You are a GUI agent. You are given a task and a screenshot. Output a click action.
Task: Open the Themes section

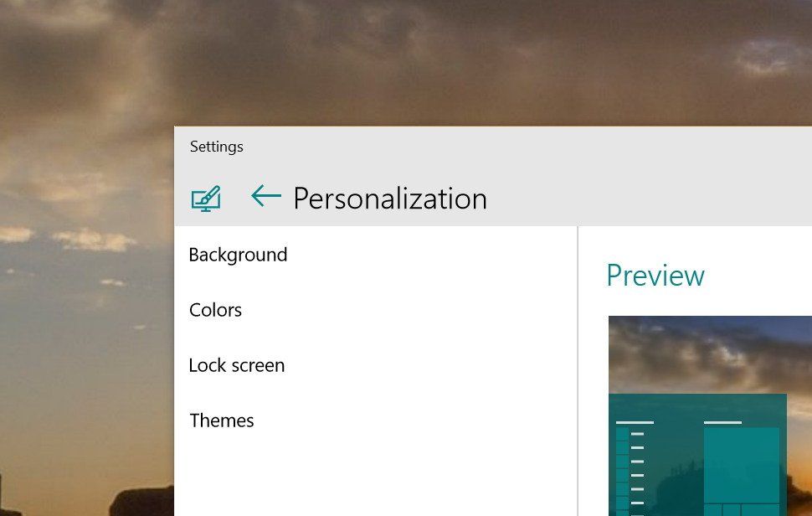click(x=221, y=421)
